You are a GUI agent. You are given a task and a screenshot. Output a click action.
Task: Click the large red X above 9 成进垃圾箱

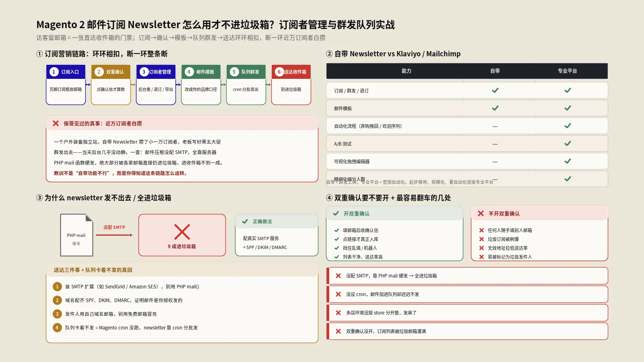[x=182, y=232]
